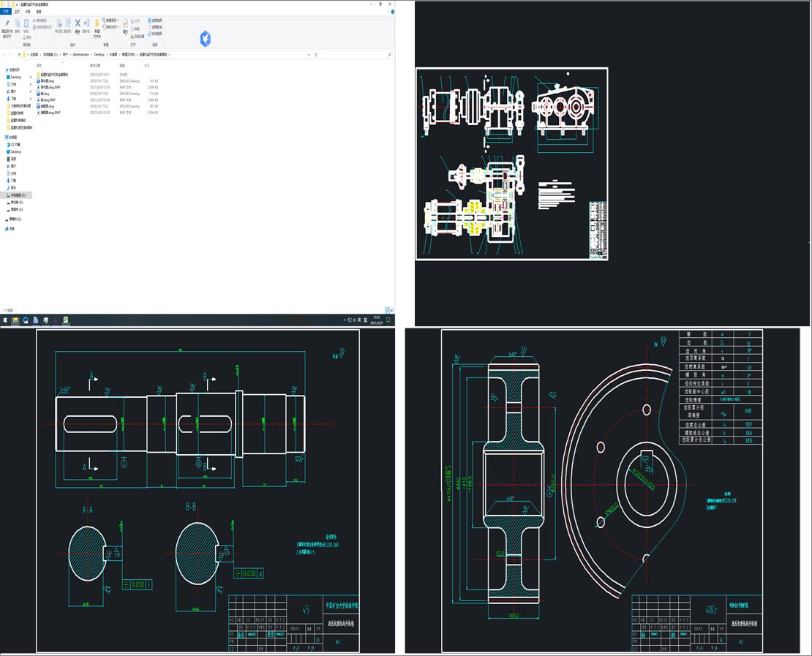Click Desktop in the address breadcrumb

[99, 54]
